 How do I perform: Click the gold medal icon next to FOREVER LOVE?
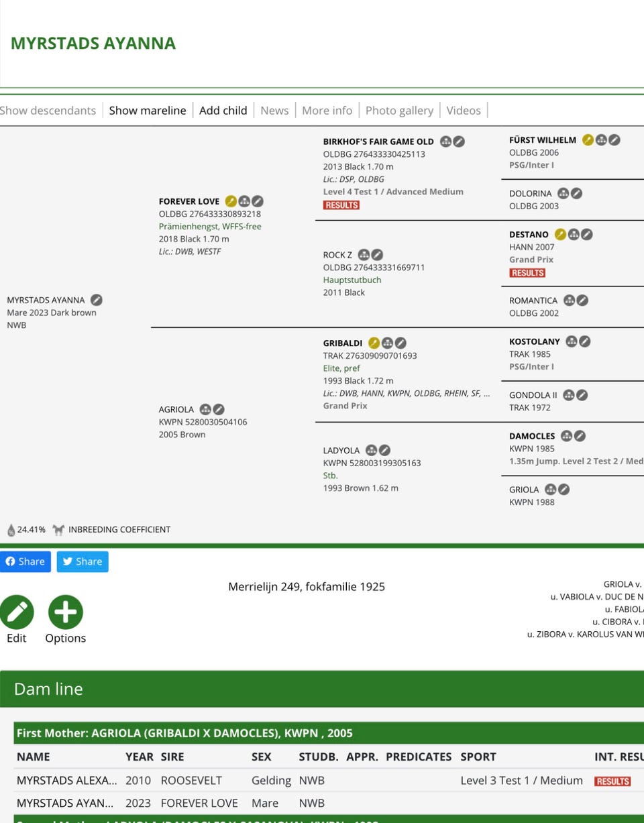click(x=231, y=201)
